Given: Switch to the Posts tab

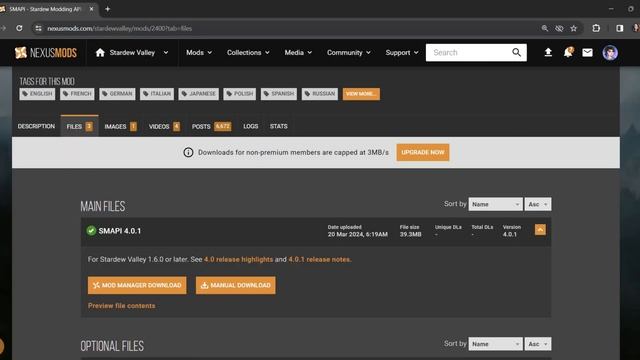Looking at the screenshot, I should pos(211,127).
